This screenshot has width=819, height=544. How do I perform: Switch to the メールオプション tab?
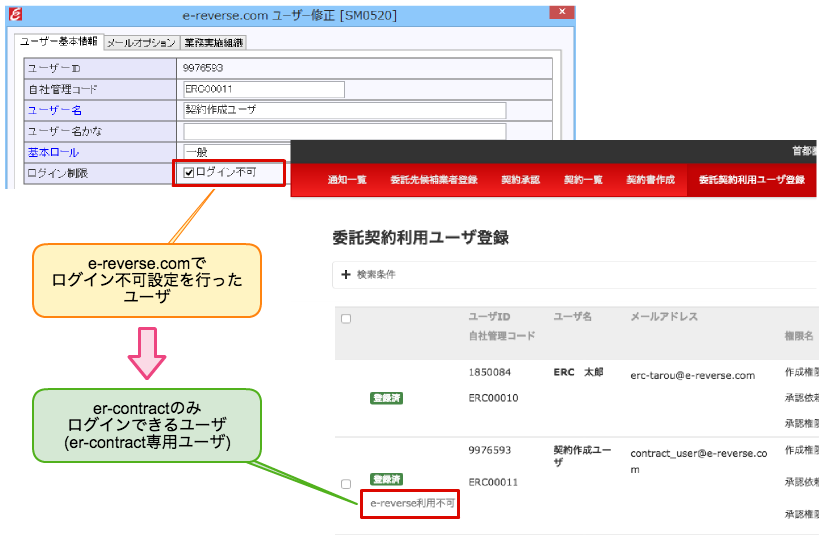(x=141, y=43)
